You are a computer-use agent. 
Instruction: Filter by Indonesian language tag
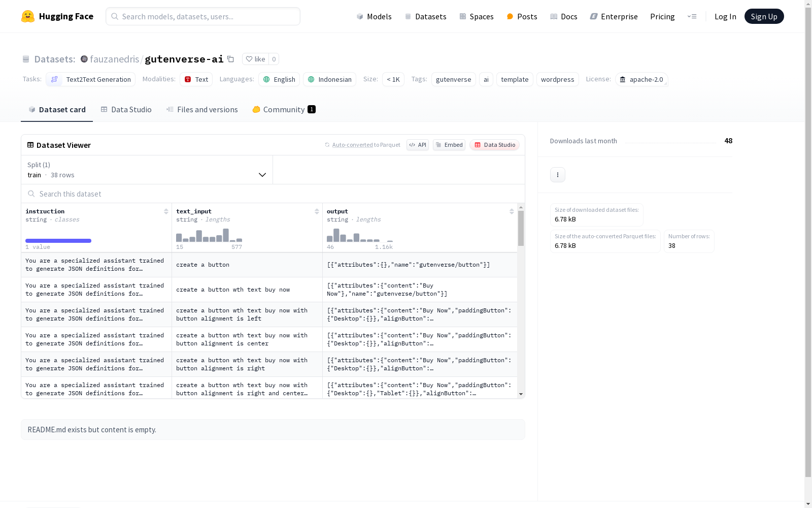(329, 79)
